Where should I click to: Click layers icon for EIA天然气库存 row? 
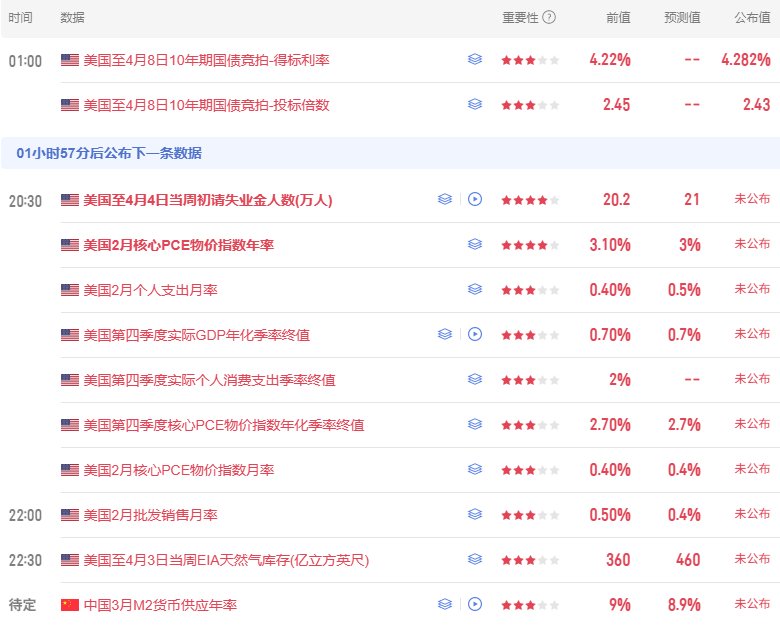pos(475,559)
